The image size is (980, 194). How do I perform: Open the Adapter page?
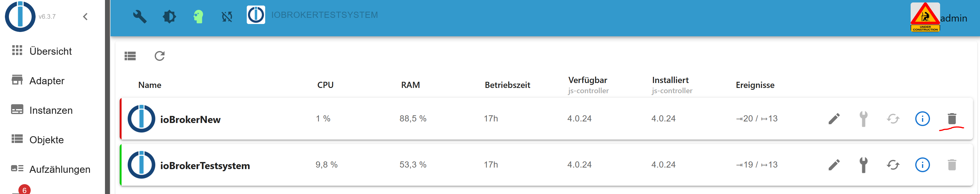pyautogui.click(x=46, y=81)
